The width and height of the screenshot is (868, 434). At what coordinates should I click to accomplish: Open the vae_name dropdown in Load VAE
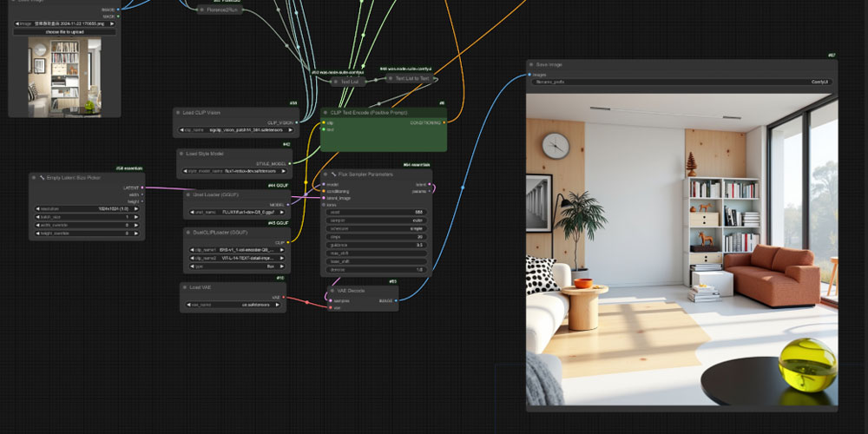click(x=233, y=305)
